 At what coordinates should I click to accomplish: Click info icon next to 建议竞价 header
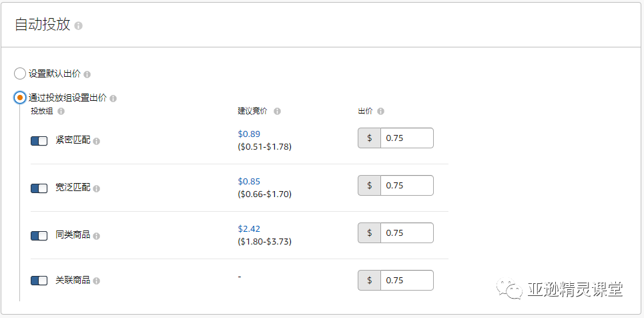click(277, 112)
